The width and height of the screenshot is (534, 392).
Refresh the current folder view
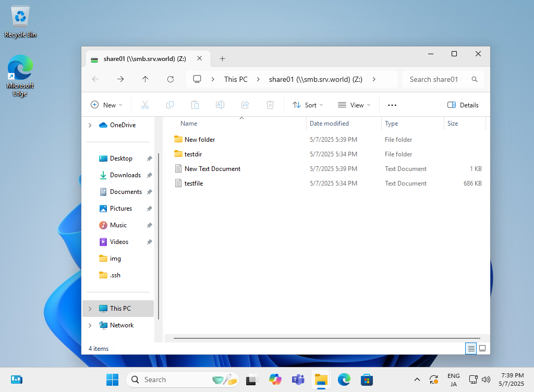pyautogui.click(x=171, y=79)
